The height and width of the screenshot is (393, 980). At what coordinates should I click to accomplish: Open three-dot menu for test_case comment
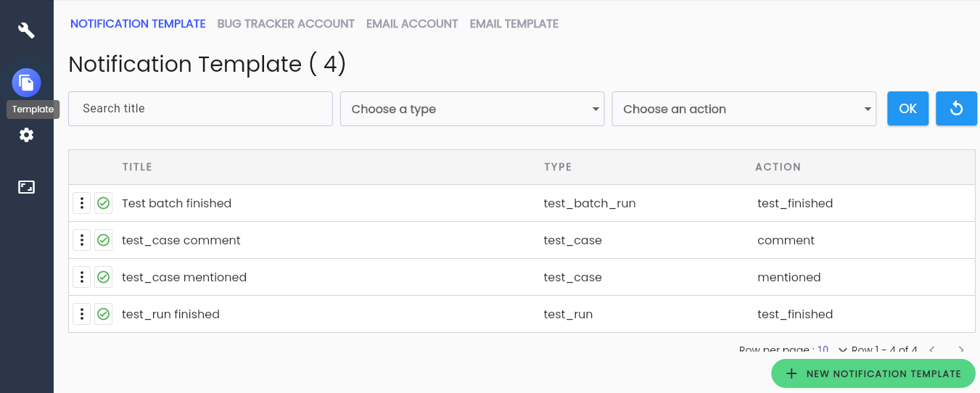click(x=82, y=240)
